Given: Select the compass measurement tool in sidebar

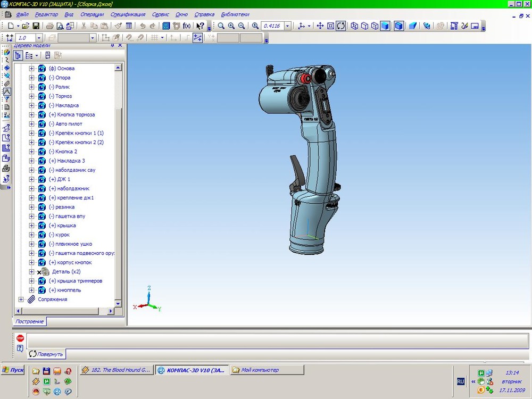Looking at the screenshot, I should [7, 92].
